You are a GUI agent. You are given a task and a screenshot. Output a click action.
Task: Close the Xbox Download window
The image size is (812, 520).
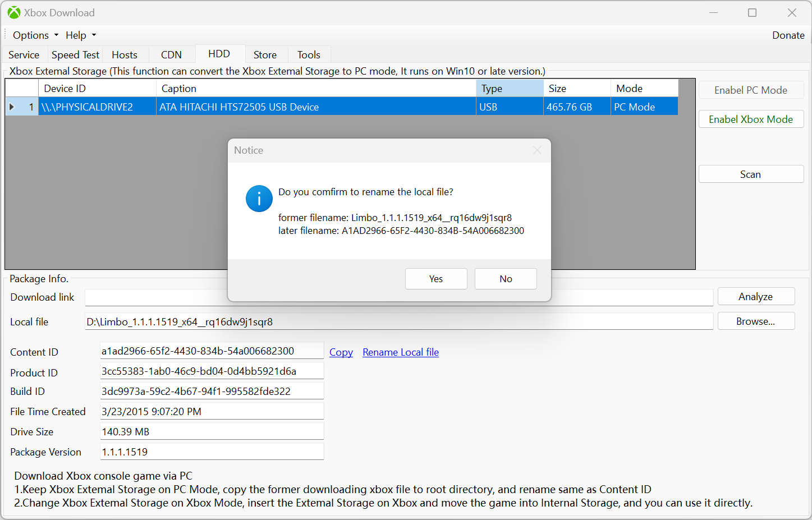coord(792,12)
